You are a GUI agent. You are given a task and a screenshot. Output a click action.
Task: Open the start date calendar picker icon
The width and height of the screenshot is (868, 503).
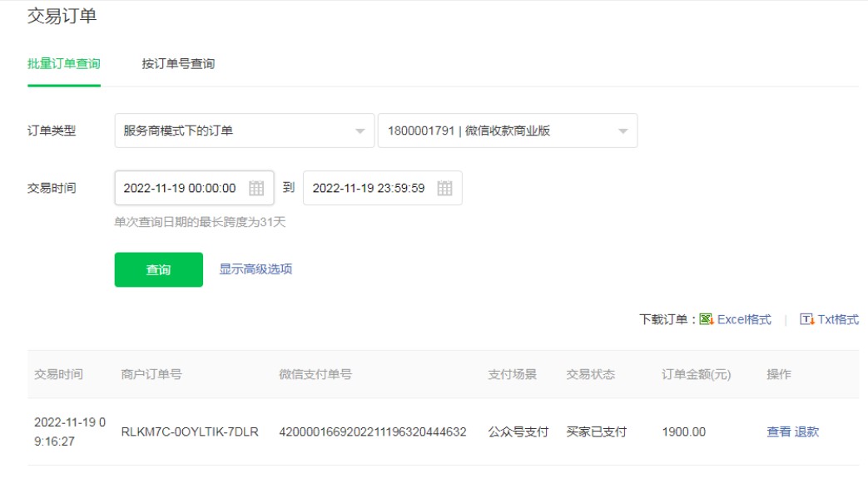click(x=256, y=188)
